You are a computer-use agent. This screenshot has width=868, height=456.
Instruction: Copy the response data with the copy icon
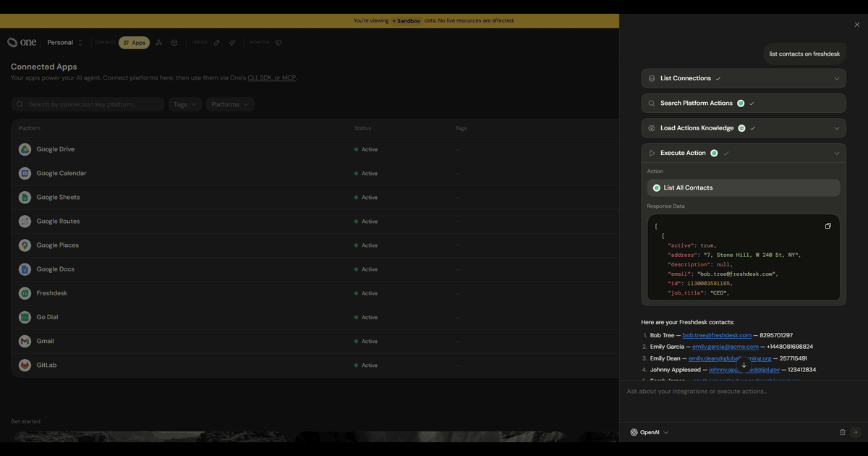[x=828, y=226]
